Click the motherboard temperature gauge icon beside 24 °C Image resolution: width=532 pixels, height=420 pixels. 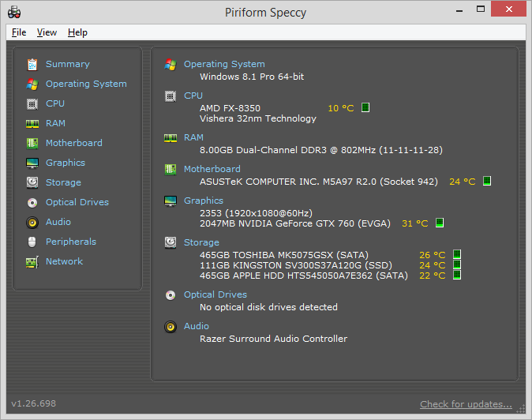487,181
